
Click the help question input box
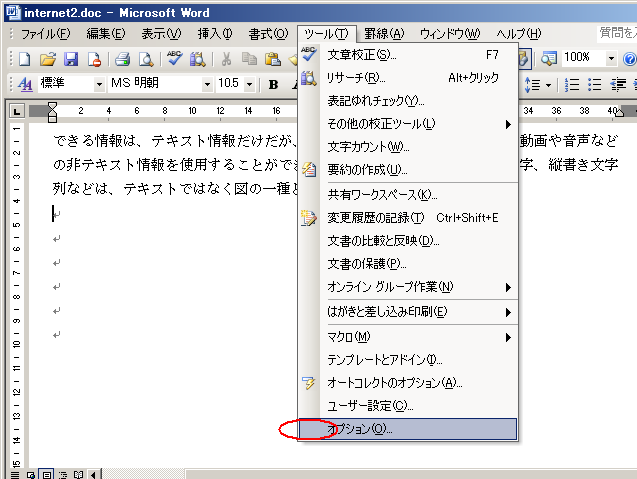(617, 33)
